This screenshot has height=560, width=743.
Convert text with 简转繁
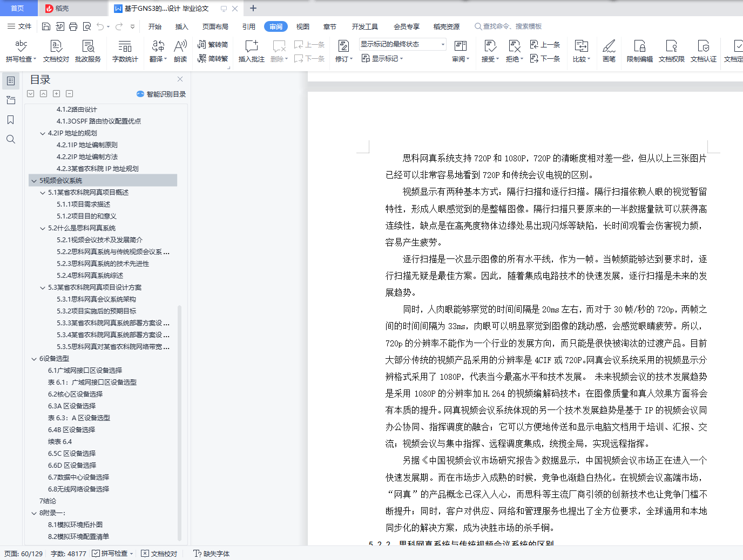coord(213,58)
